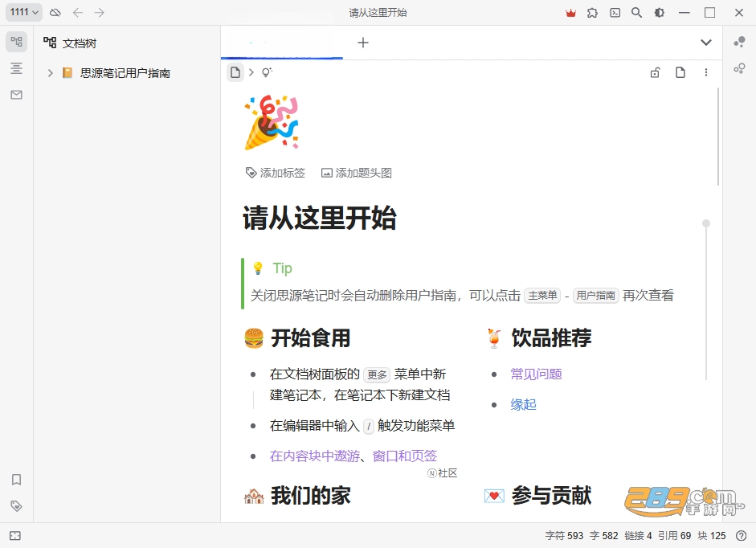
Task: Open search via the magnifier icon
Action: point(637,13)
